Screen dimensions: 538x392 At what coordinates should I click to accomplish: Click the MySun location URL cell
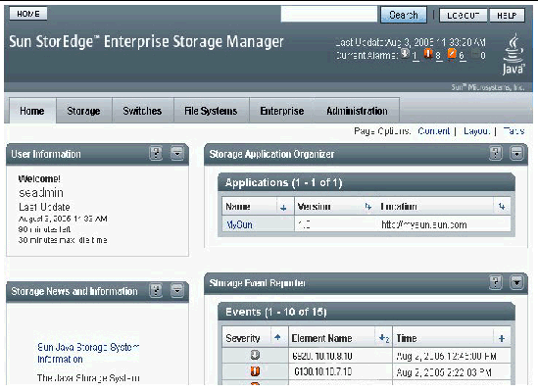point(424,224)
